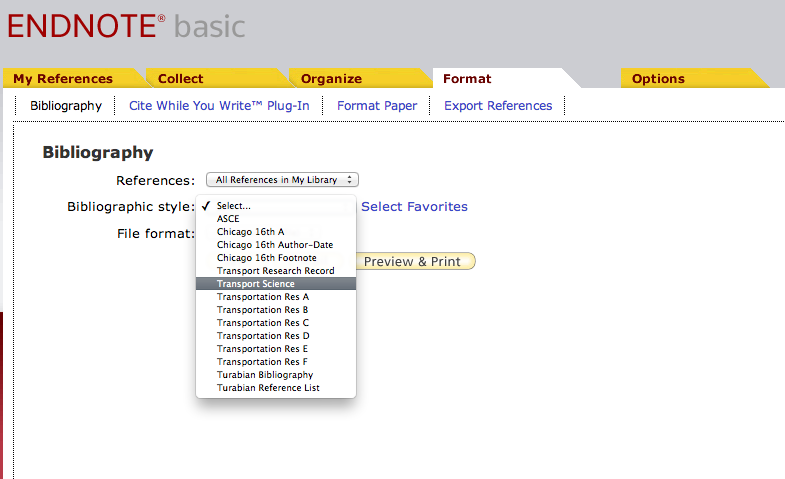Click the Bibliography sub-tab
This screenshot has width=785, height=479.
point(66,106)
